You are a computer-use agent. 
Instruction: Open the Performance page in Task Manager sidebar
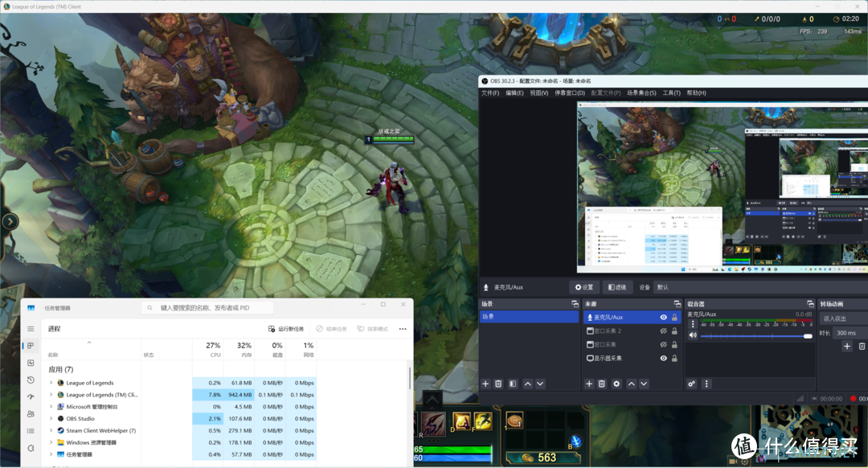tap(31, 363)
